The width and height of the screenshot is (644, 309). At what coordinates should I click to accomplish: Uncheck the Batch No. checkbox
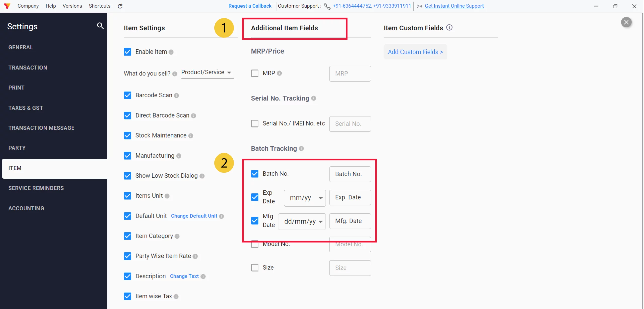[255, 173]
